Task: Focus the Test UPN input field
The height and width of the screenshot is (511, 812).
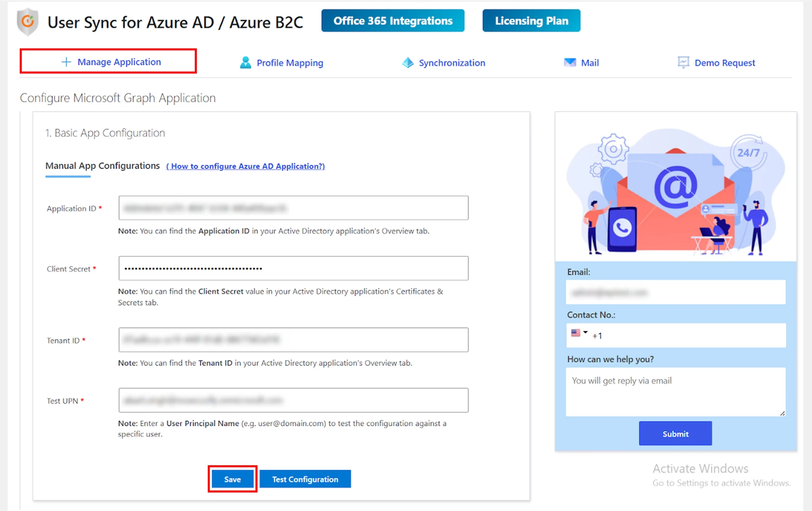Action: pyautogui.click(x=293, y=400)
